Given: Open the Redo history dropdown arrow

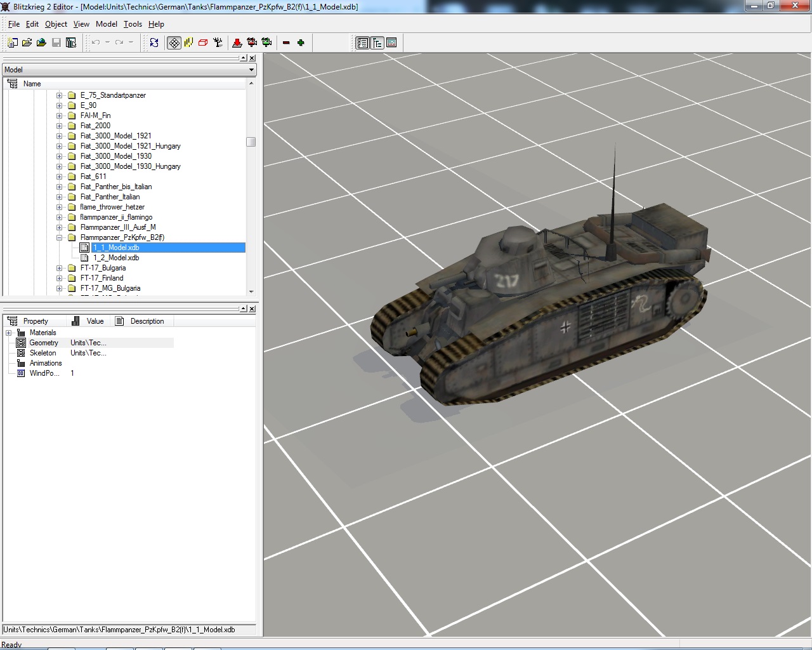Looking at the screenshot, I should (131, 43).
